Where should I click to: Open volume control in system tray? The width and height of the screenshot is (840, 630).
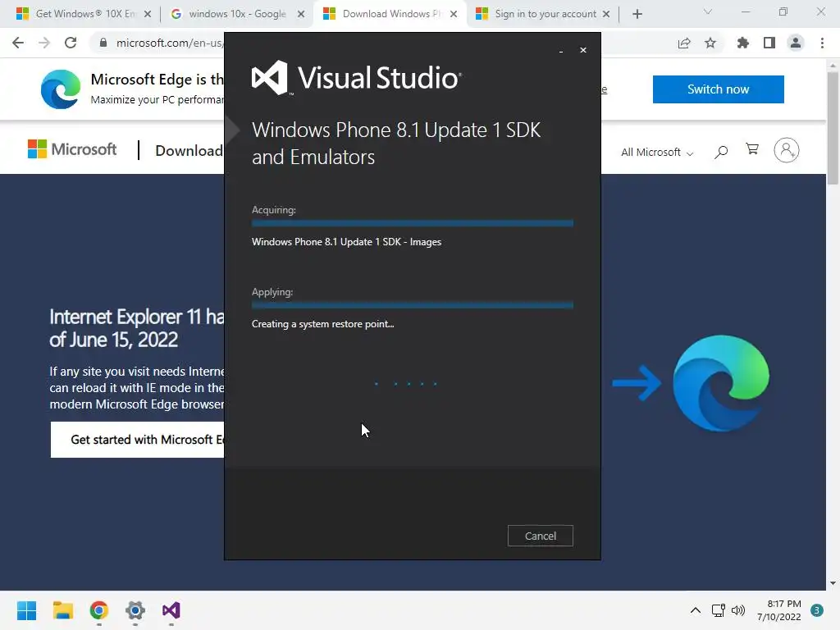click(738, 610)
